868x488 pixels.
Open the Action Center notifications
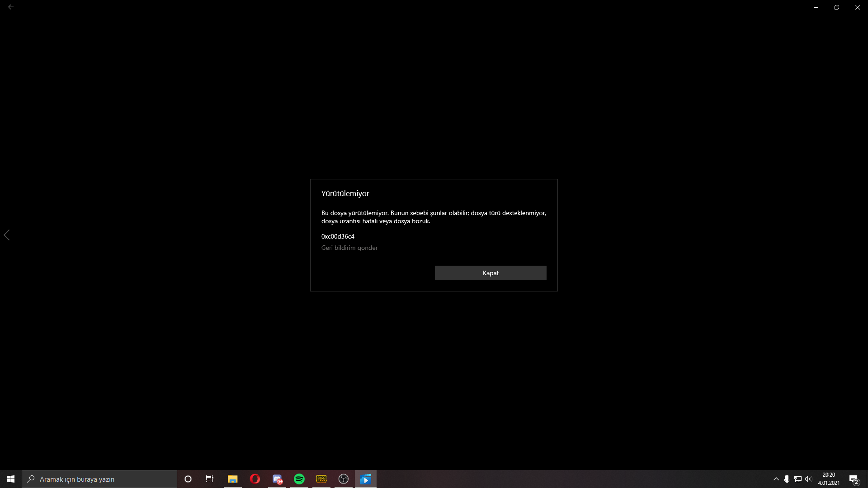click(854, 479)
